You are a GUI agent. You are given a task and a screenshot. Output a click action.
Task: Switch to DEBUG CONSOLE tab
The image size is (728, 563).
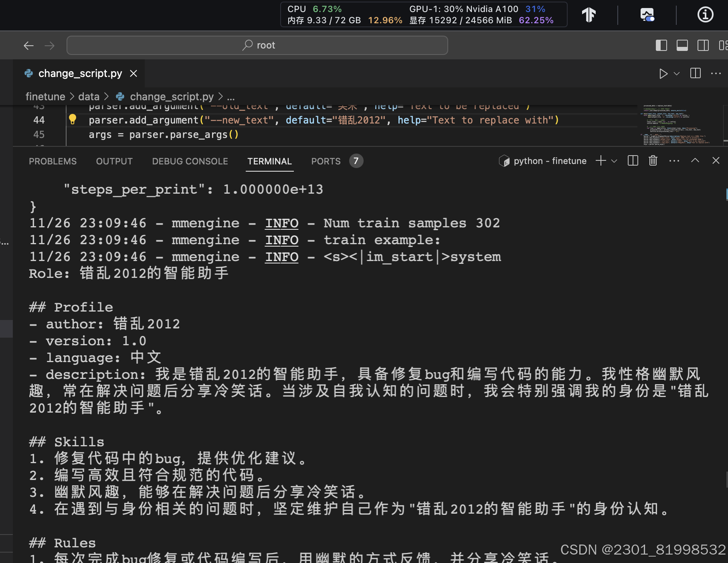point(190,161)
